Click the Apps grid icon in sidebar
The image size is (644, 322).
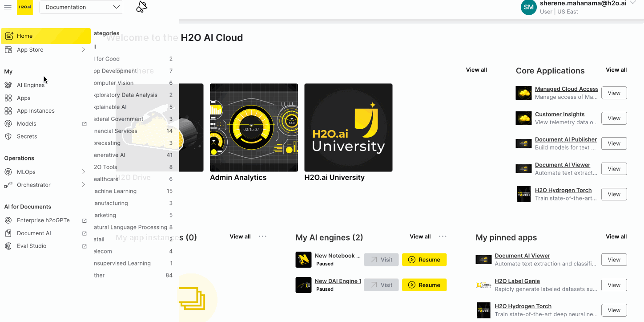pyautogui.click(x=8, y=98)
